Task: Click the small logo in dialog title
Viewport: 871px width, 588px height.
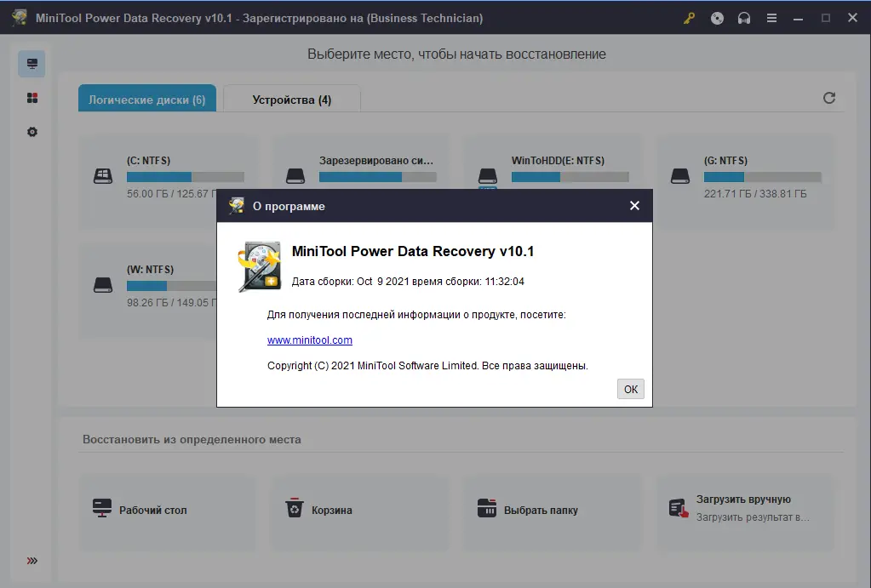Action: 237,206
